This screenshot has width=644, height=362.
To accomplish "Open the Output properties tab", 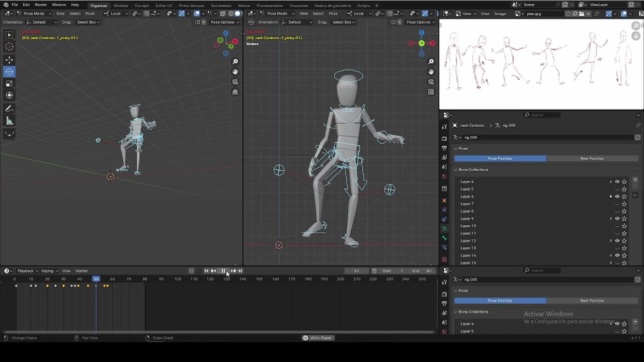I will [x=444, y=148].
